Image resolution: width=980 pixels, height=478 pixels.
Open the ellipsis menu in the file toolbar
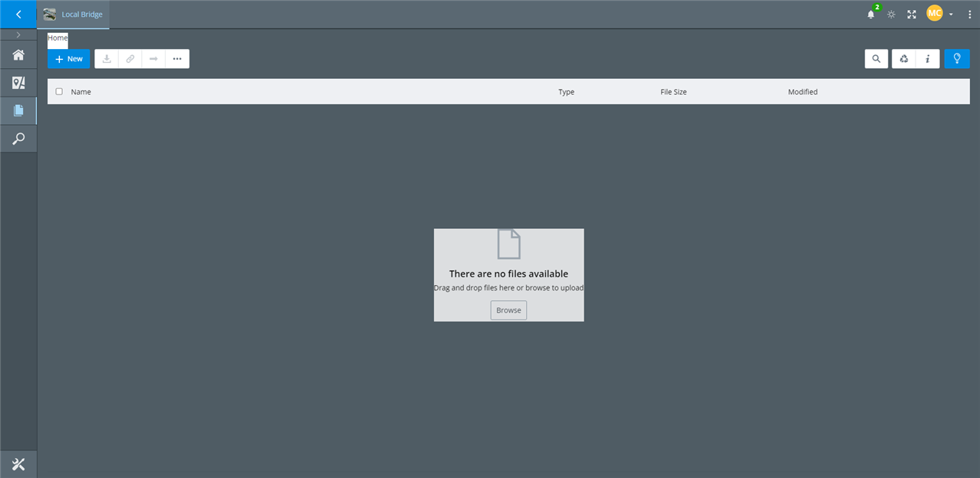point(177,58)
